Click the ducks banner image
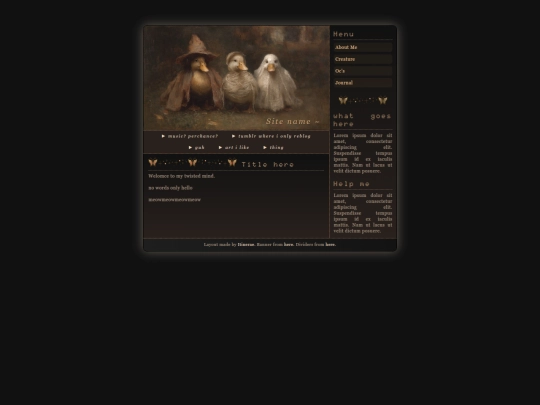Image resolution: width=540 pixels, height=405 pixels. pyautogui.click(x=237, y=78)
